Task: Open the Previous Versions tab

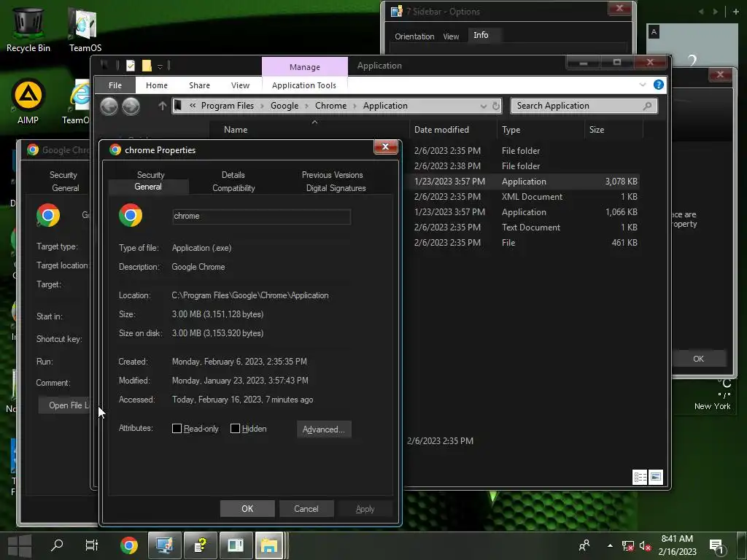Action: [332, 175]
